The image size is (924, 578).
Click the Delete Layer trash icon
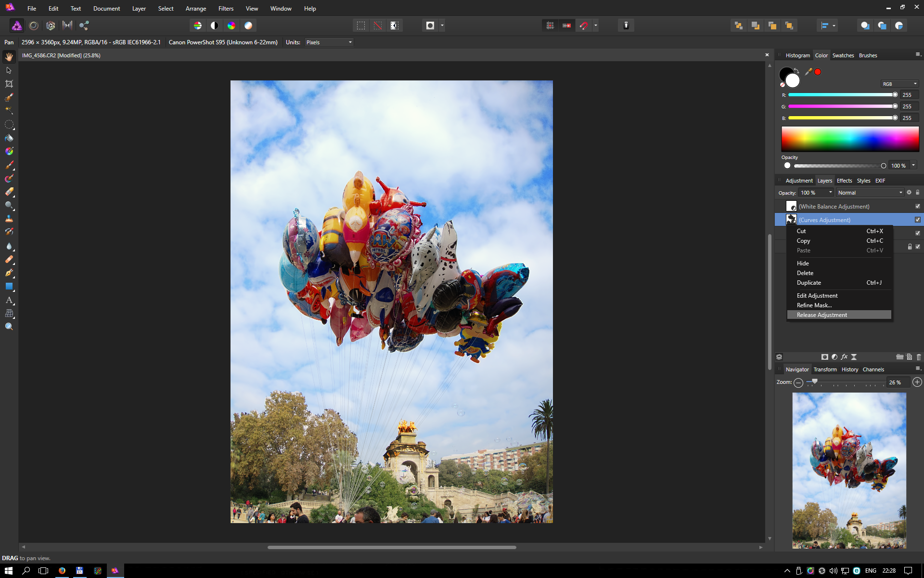coord(919,357)
